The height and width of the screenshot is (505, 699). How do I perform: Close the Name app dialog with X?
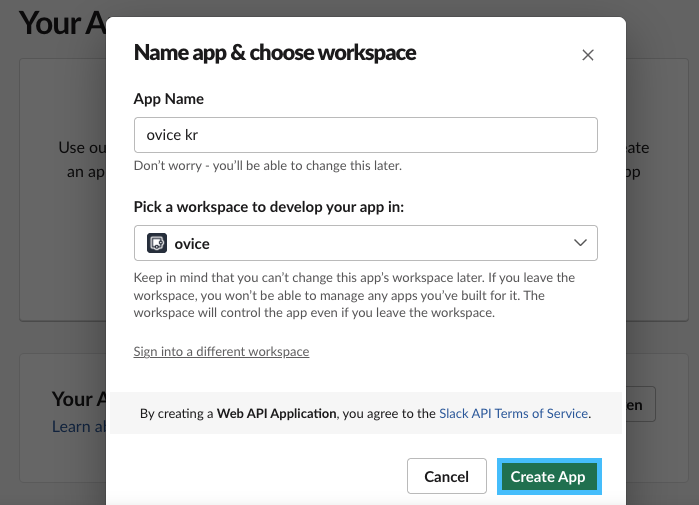pos(588,55)
